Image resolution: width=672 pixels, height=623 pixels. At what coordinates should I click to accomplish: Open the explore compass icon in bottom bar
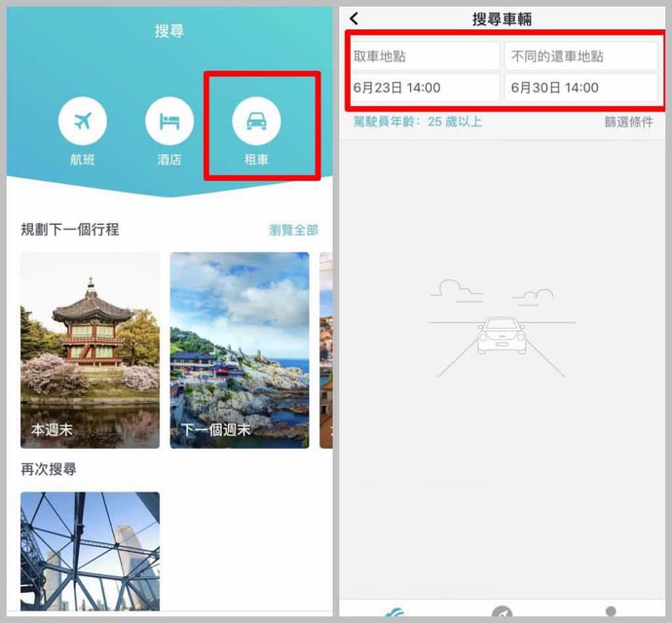[502, 612]
